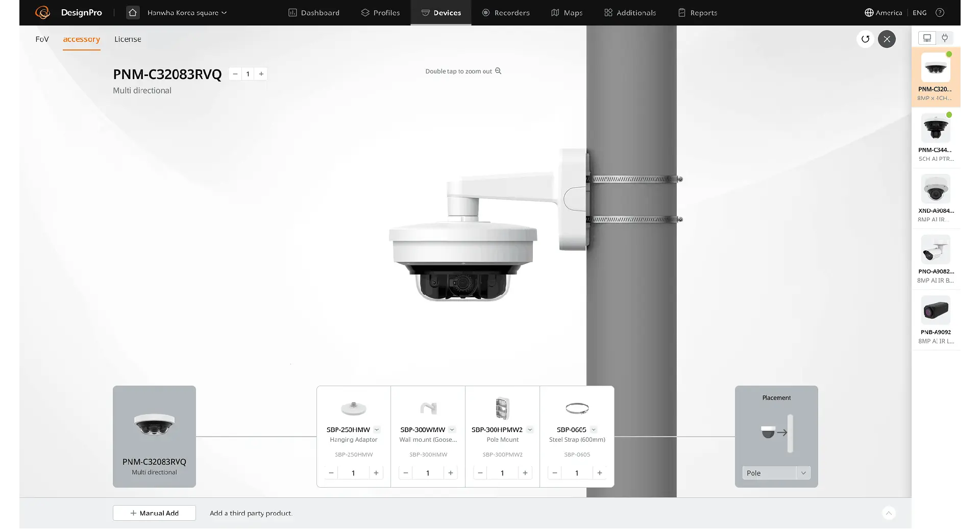The height and width of the screenshot is (531, 980).
Task: Click the SBP-250HMW quantity field
Action: [353, 473]
